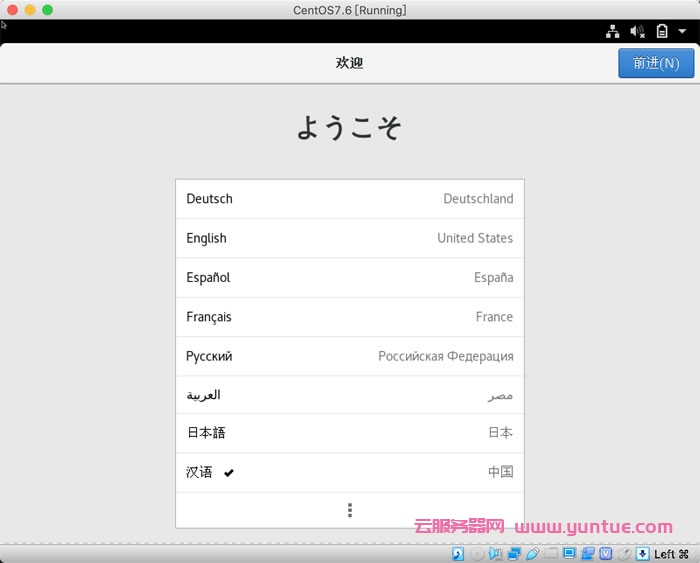The width and height of the screenshot is (700, 563).
Task: Select English United States language
Action: tap(349, 238)
